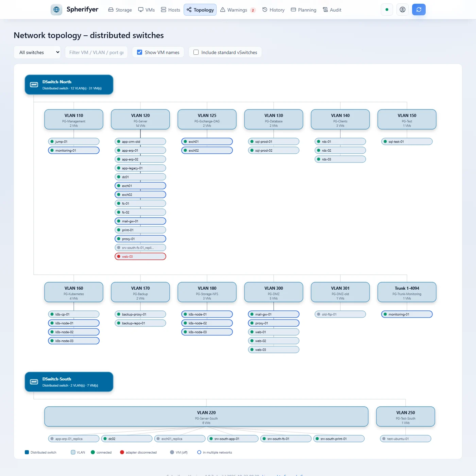Click the adapter disconnected legend swatch
Screen dimensions: 476x476
(122, 452)
